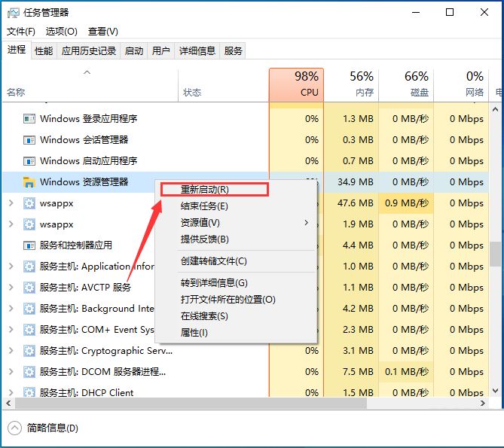The height and width of the screenshot is (448, 504).
Task: Sort by the 网络 column header
Action: (x=461, y=85)
